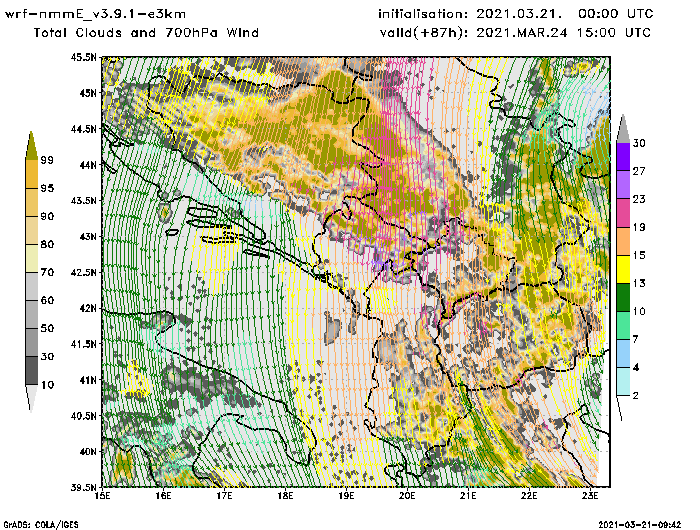
Task: Click the pink 19–23 wind legend swatch
Action: [x=623, y=213]
